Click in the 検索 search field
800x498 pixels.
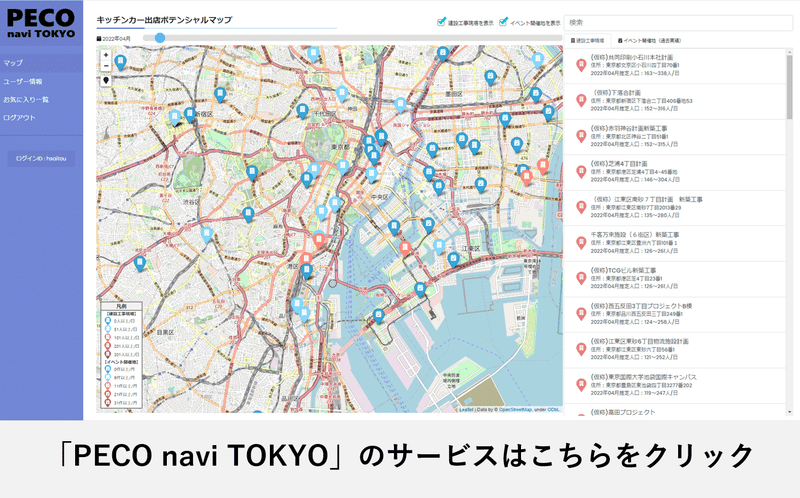[679, 22]
